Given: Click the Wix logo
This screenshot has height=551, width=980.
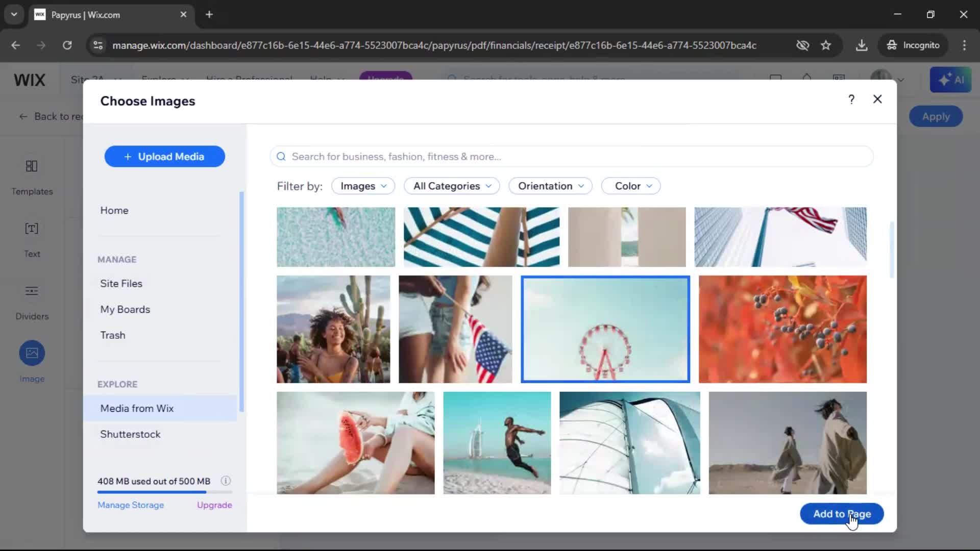Looking at the screenshot, I should click(30, 80).
